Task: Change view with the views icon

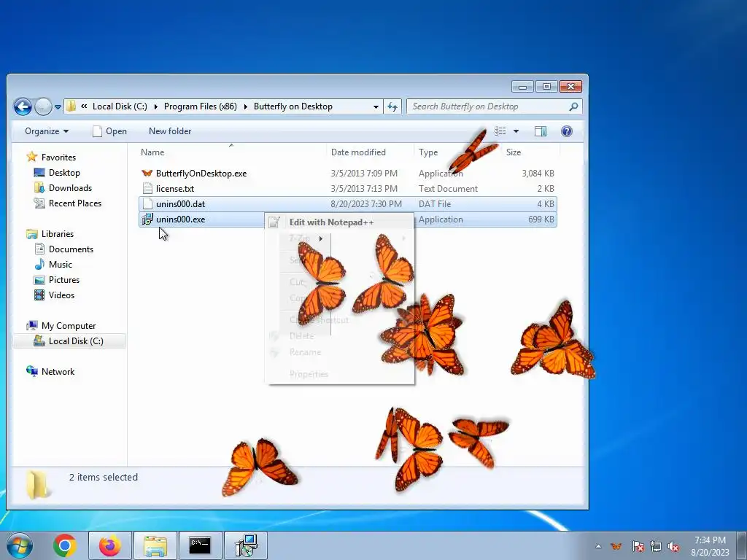Action: click(x=500, y=131)
